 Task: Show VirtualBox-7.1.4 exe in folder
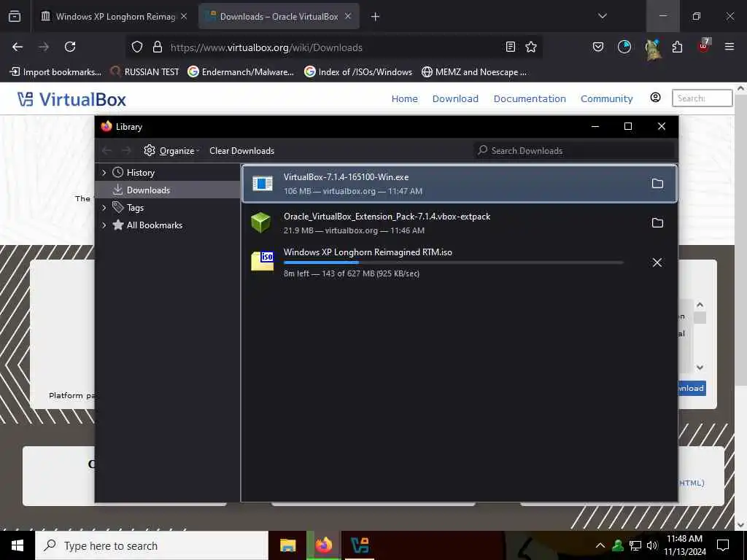(x=657, y=184)
